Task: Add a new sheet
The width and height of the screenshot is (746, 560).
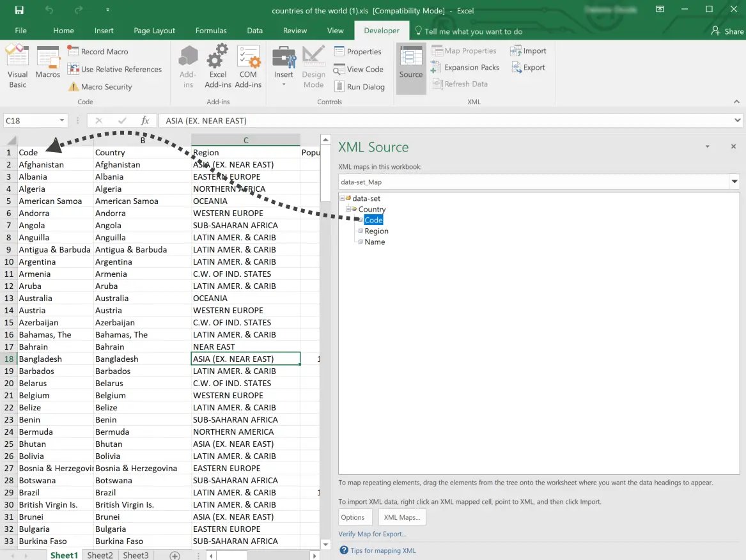Action: tap(175, 556)
